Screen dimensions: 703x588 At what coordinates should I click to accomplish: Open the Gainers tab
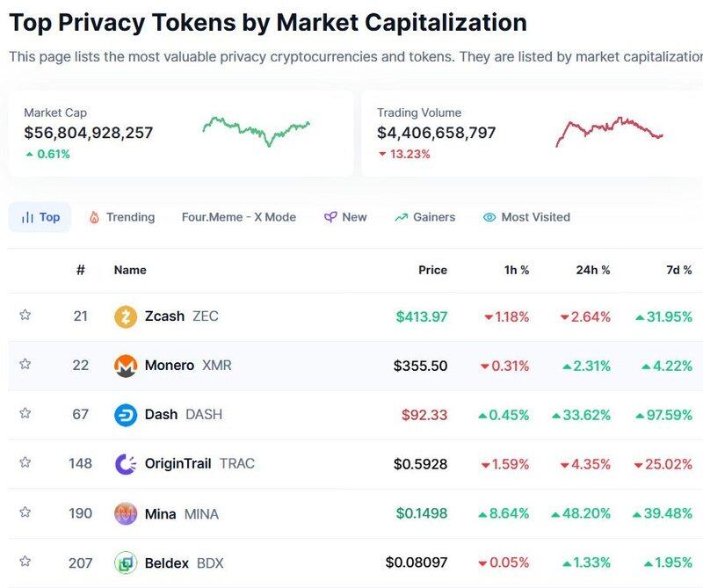tap(424, 217)
